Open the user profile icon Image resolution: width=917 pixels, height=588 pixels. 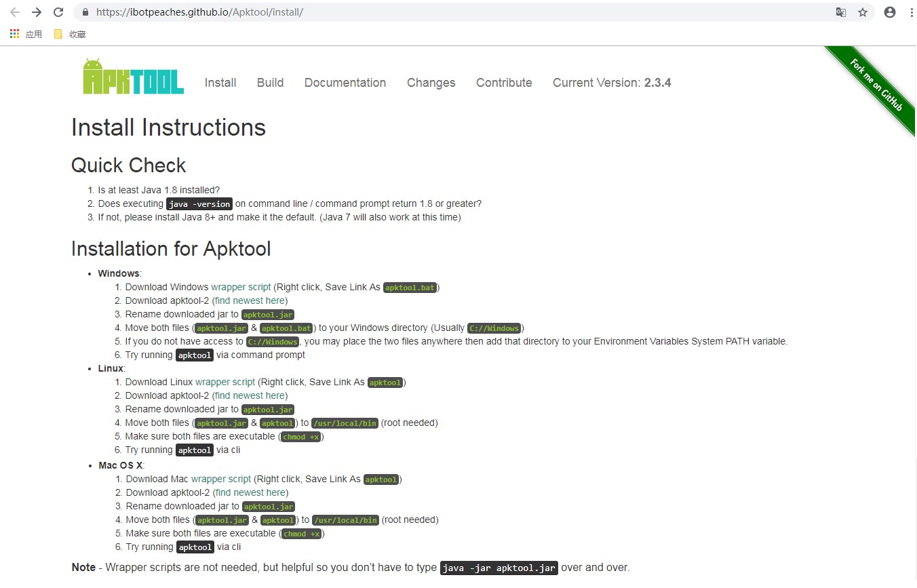890,12
